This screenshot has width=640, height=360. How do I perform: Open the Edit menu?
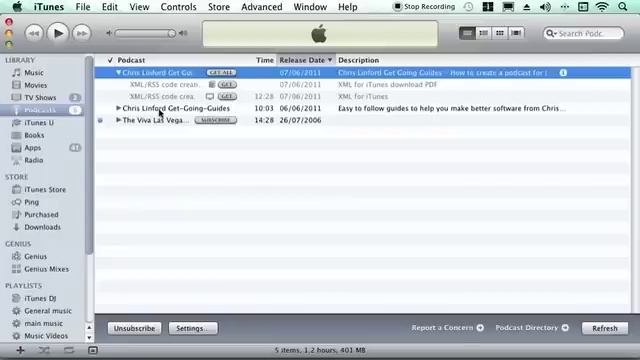pyautogui.click(x=109, y=7)
